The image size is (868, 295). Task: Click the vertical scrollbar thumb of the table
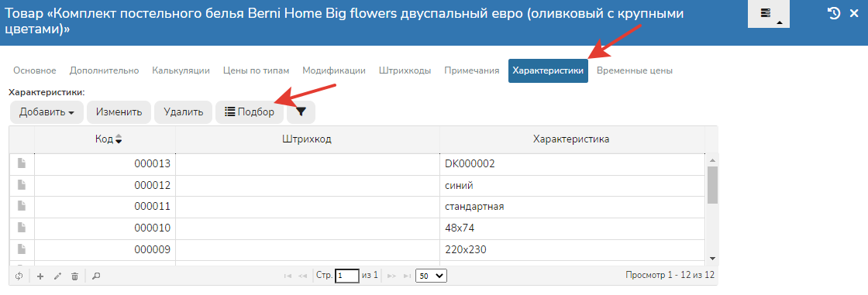(x=712, y=185)
